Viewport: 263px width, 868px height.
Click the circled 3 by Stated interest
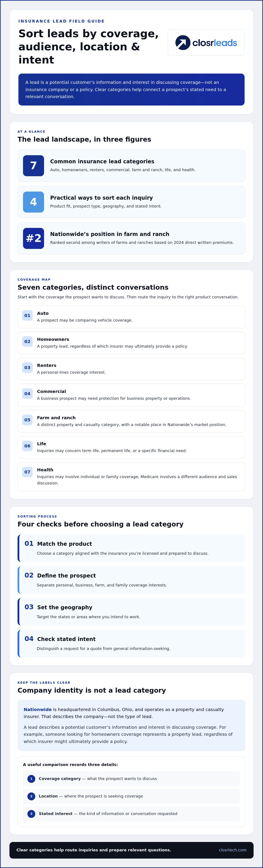coord(31,814)
